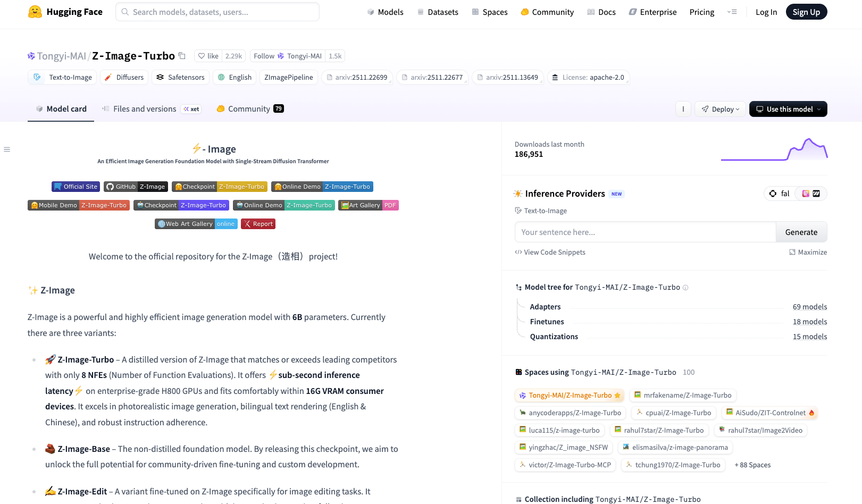Click the Hugging Face logo icon
Image resolution: width=862 pixels, height=504 pixels.
(35, 12)
